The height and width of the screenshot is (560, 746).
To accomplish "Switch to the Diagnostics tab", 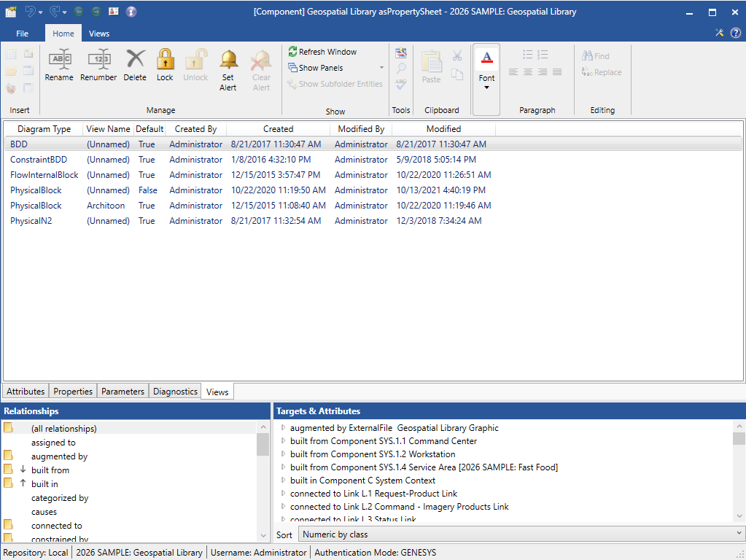I will point(175,392).
